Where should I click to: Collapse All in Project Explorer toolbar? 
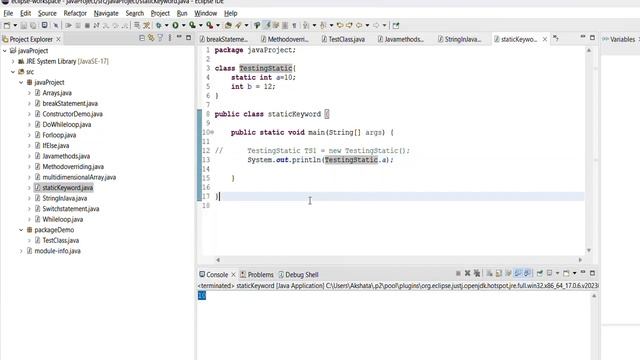point(142,38)
